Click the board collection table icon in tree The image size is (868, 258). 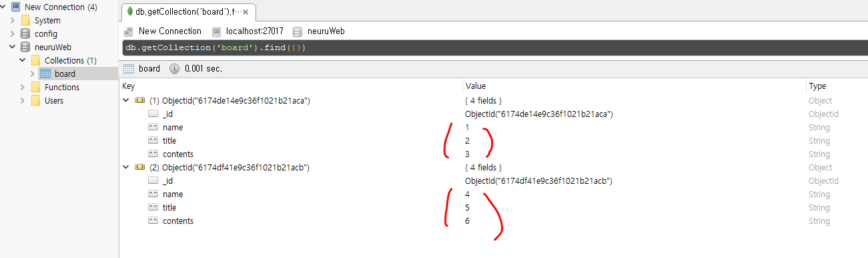tap(45, 74)
